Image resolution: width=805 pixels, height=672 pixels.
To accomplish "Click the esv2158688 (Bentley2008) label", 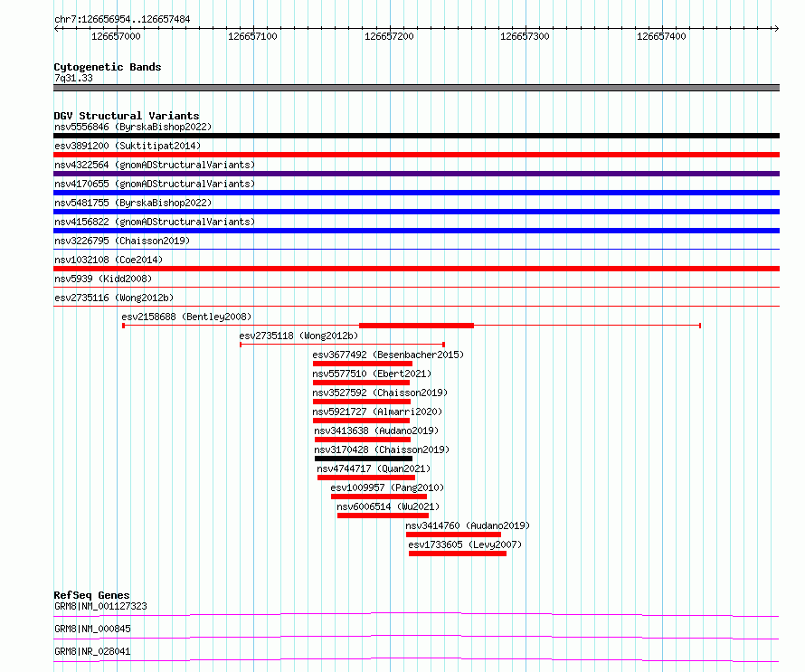I will 186,317.
